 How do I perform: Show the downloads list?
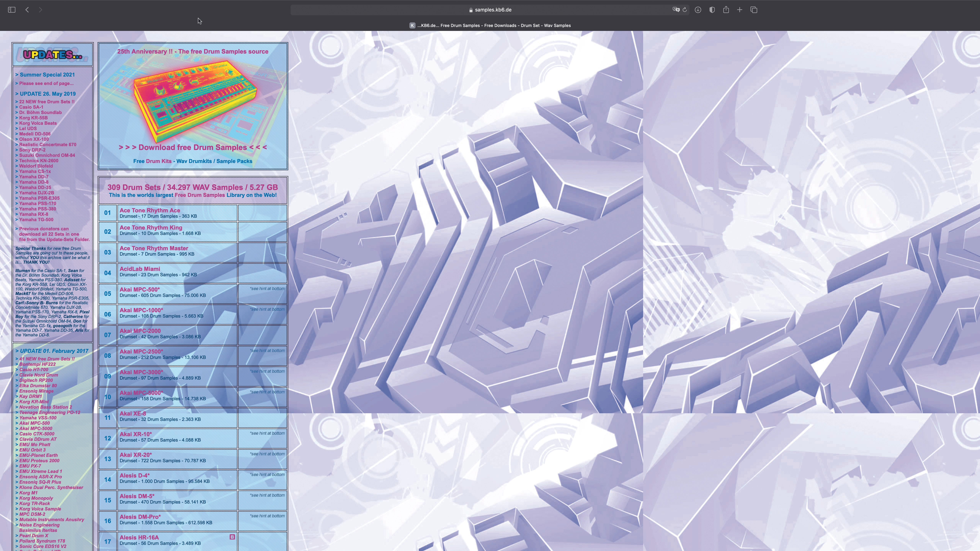(698, 10)
